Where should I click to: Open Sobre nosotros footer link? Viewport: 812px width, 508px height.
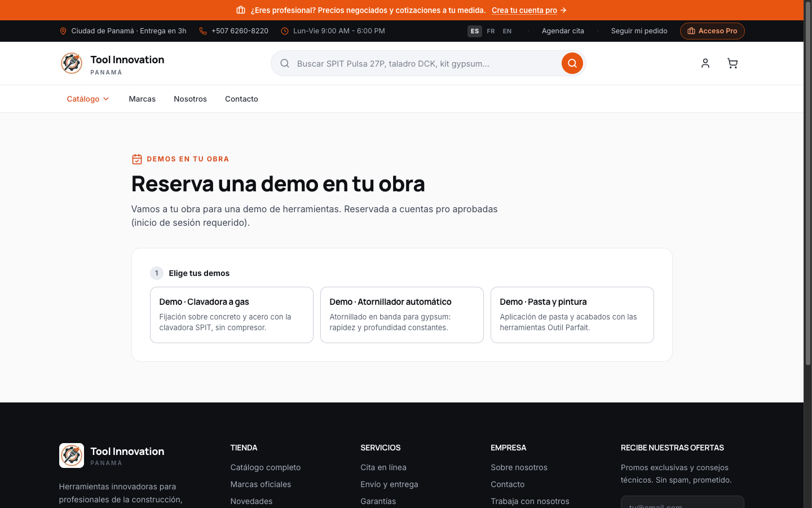pos(519,467)
